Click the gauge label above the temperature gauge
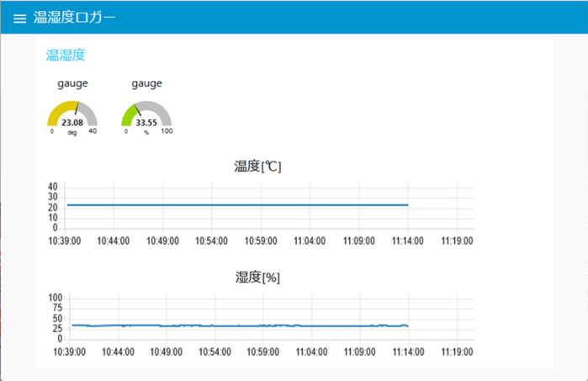588x381 pixels. 72,83
